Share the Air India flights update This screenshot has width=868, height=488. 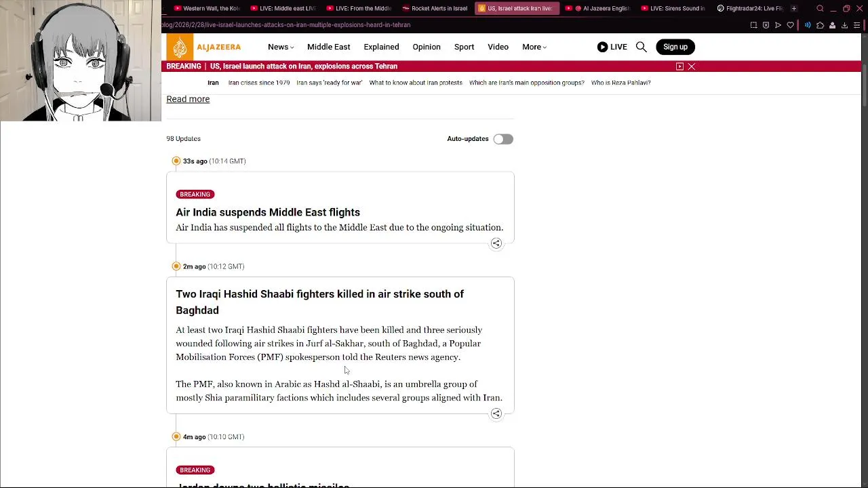(496, 243)
